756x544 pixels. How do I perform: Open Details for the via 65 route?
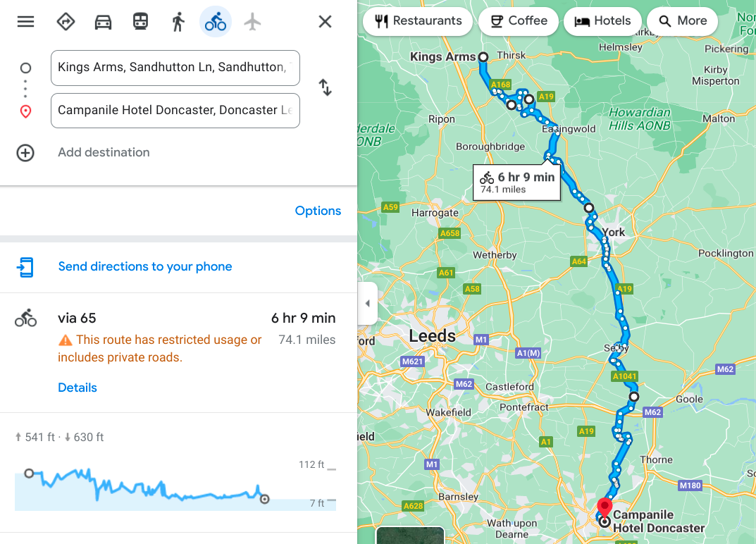pos(78,388)
